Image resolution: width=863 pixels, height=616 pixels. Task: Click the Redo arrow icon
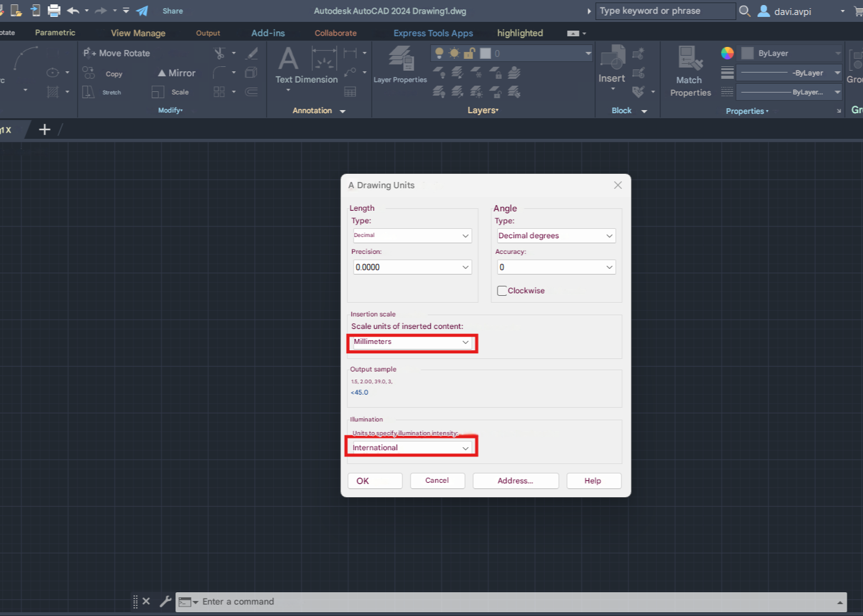[101, 11]
